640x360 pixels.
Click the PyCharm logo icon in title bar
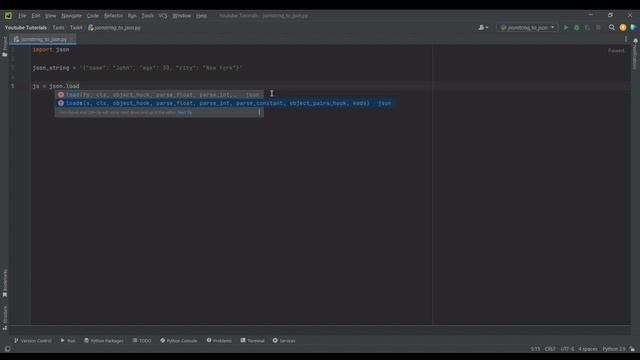click(8, 16)
